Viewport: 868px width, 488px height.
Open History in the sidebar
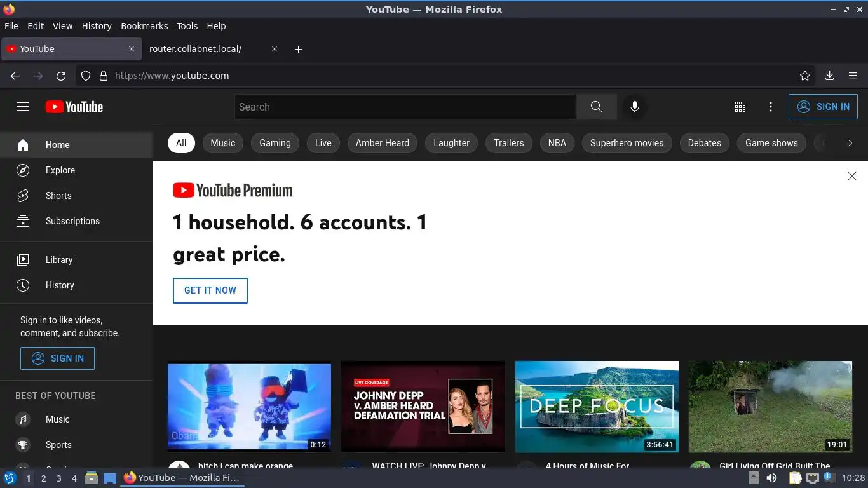[x=76, y=285]
